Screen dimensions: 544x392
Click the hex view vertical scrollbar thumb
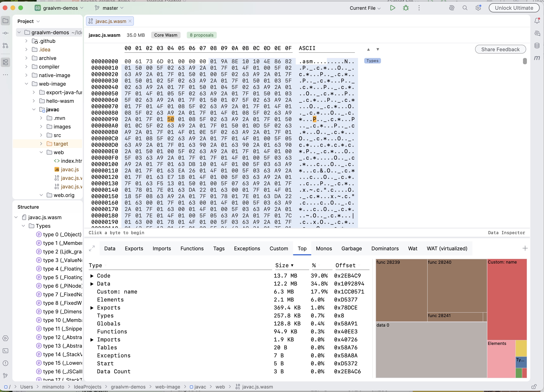click(x=525, y=61)
